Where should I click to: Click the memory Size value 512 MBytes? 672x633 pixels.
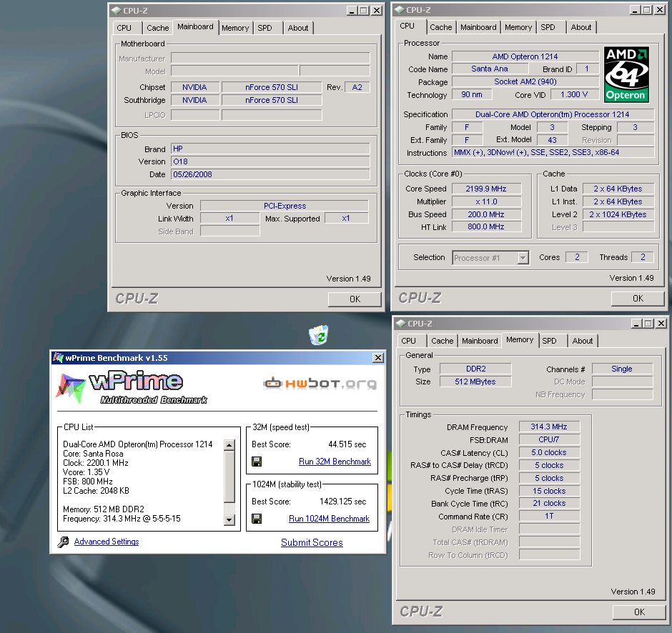(475, 382)
